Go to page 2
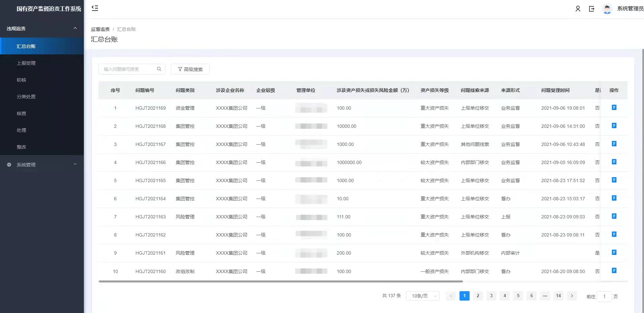644x313 pixels. [478, 296]
